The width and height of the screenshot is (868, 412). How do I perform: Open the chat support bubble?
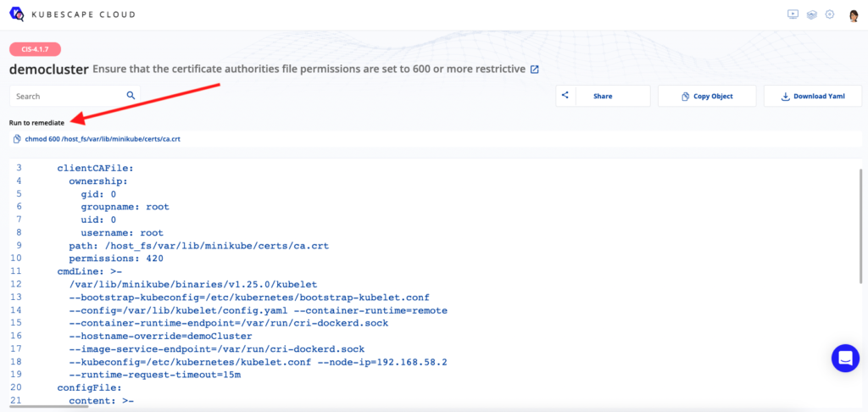(x=845, y=358)
